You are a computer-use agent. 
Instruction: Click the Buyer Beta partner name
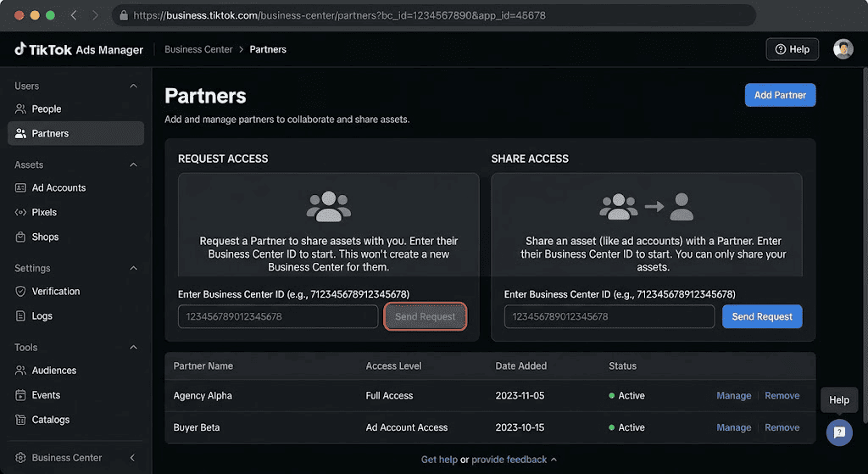point(197,427)
